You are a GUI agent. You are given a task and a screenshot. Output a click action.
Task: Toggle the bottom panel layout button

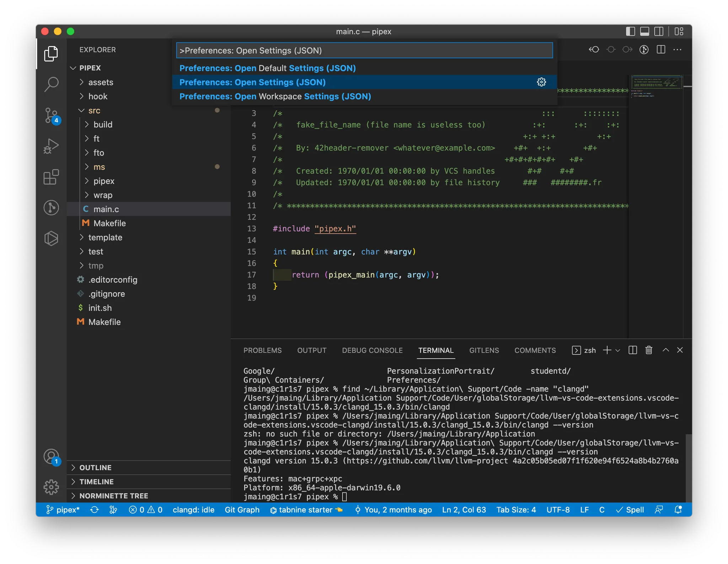pyautogui.click(x=644, y=31)
